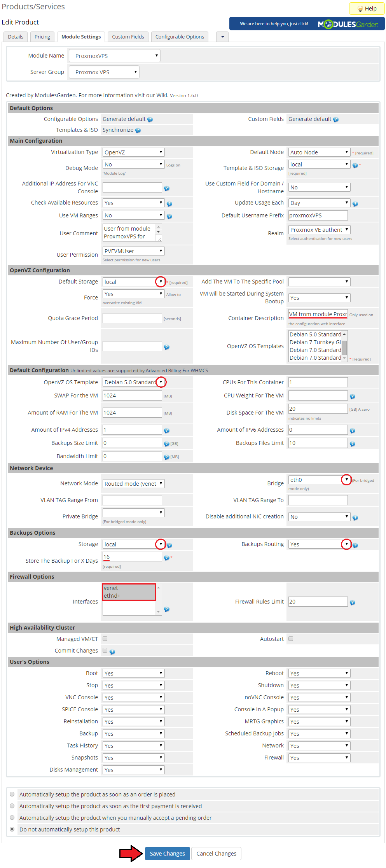Image resolution: width=386 pixels, height=868 pixels.
Task: Open the Bridge dropdown showing eth0
Action: pyautogui.click(x=319, y=480)
